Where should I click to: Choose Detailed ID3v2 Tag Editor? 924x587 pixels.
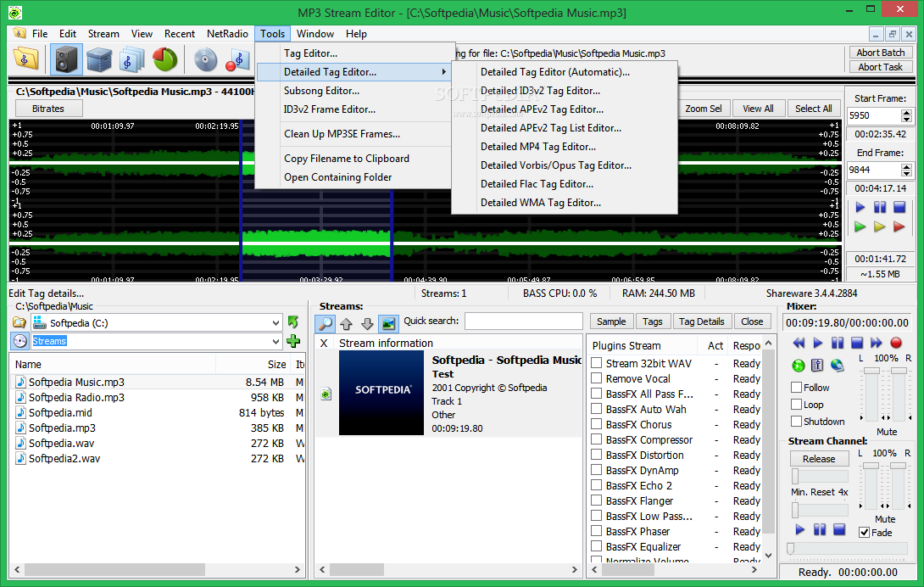[565, 91]
